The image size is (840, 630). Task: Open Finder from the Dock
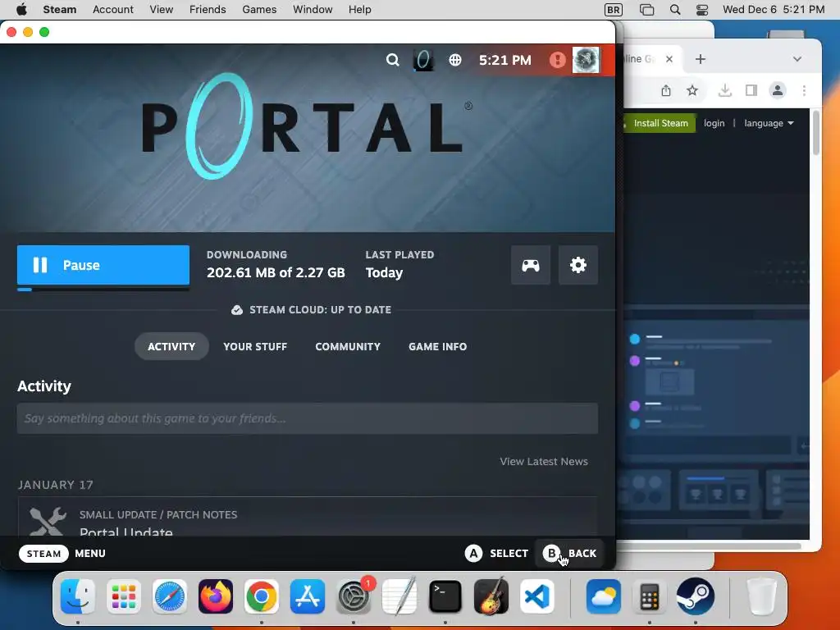[78, 596]
